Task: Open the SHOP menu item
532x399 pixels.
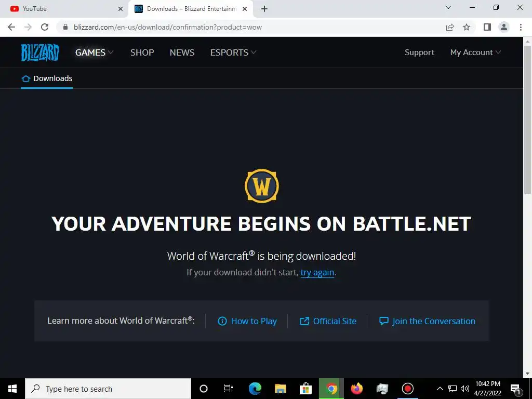Action: pos(142,52)
